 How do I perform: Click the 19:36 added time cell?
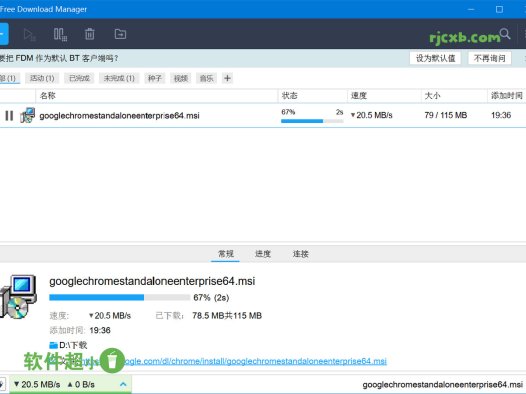pos(501,115)
